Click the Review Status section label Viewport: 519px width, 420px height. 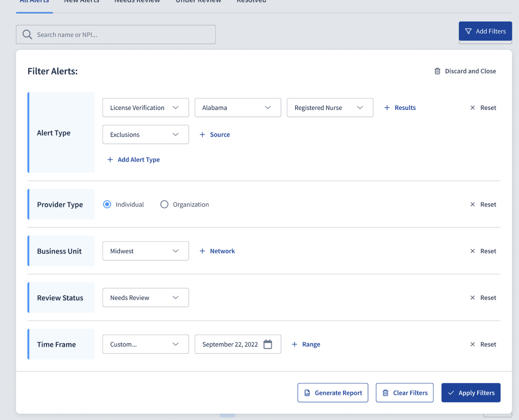(x=60, y=298)
